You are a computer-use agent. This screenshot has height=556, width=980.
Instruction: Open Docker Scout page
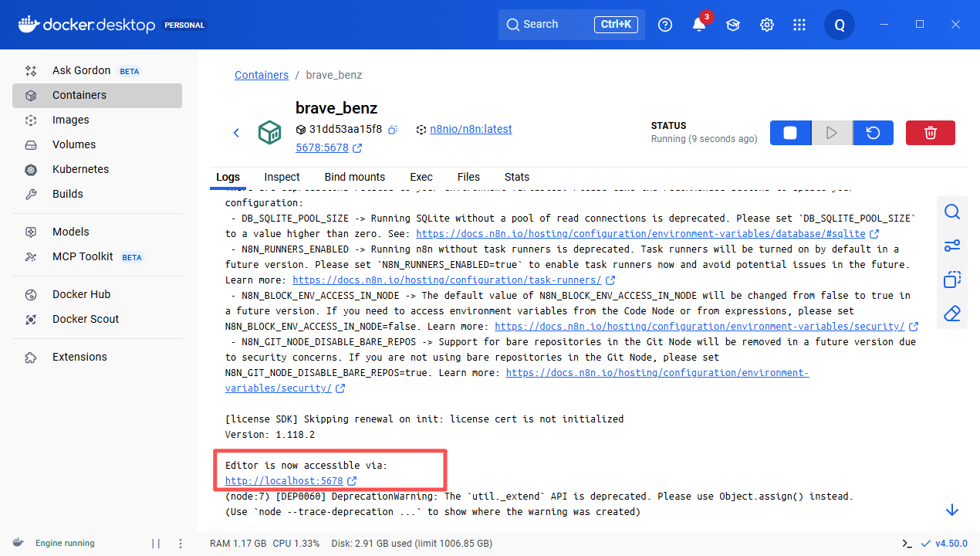(97, 319)
